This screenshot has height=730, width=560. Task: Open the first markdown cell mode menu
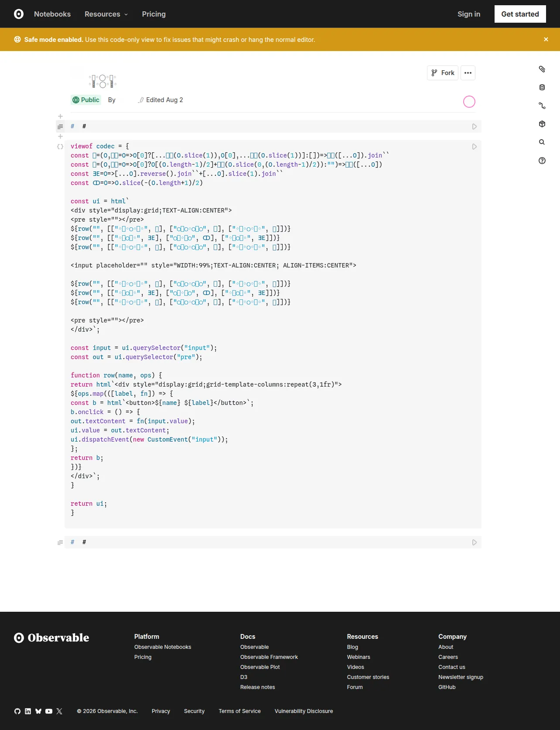[60, 127]
